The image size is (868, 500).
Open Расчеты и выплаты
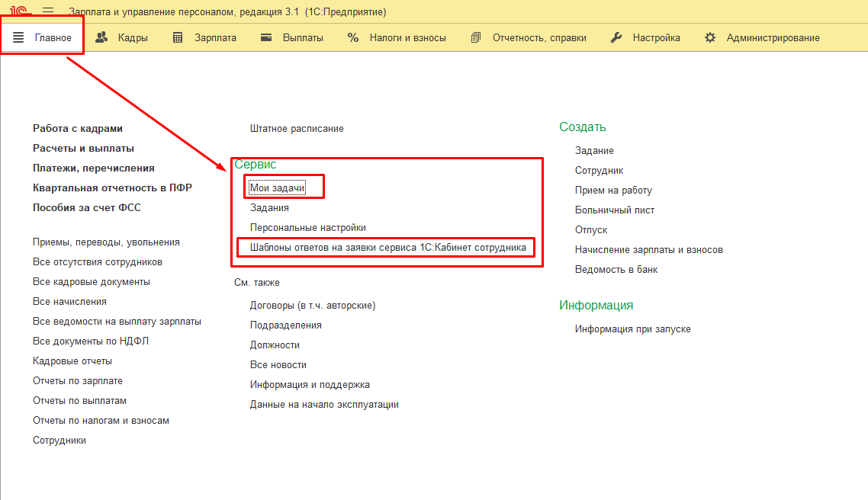pos(83,148)
